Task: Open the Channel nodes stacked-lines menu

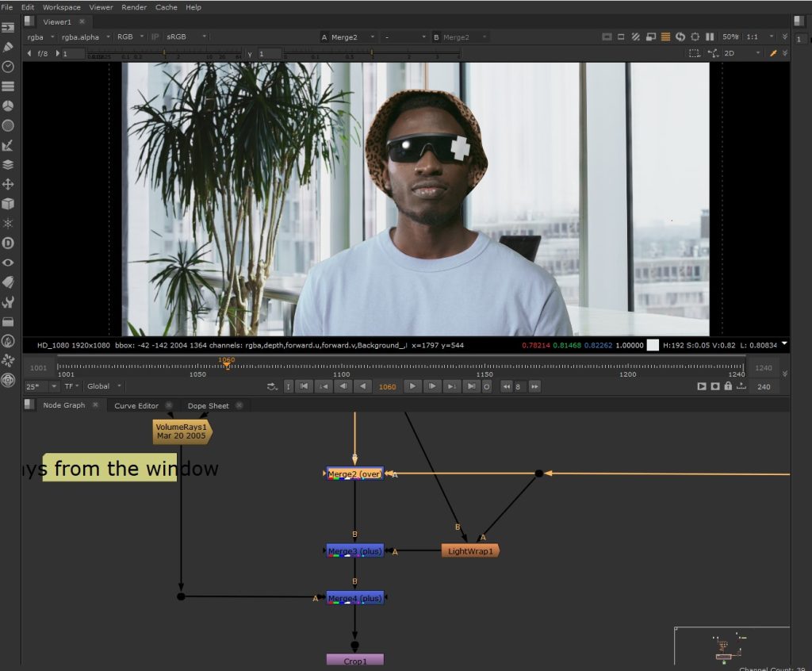Action: pyautogui.click(x=8, y=86)
